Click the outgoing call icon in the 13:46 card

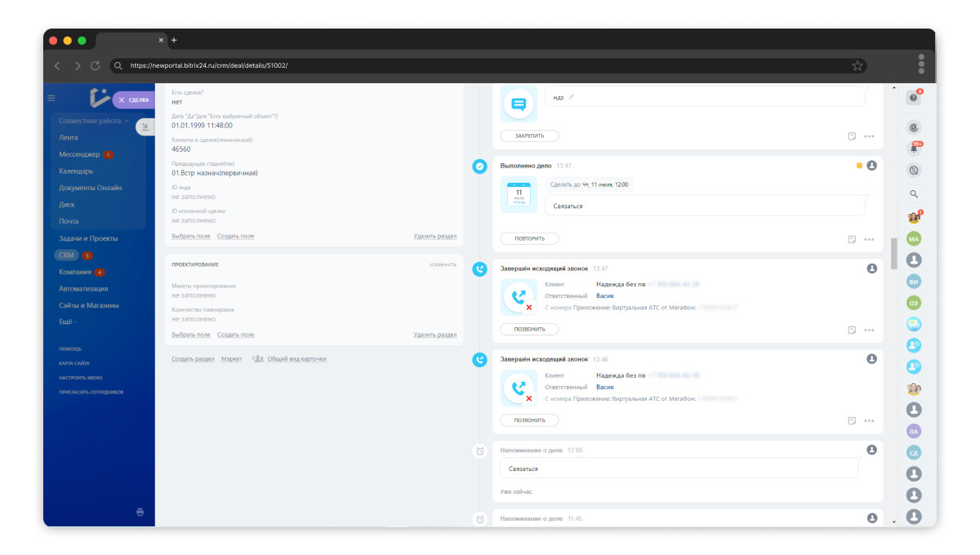[x=519, y=388]
